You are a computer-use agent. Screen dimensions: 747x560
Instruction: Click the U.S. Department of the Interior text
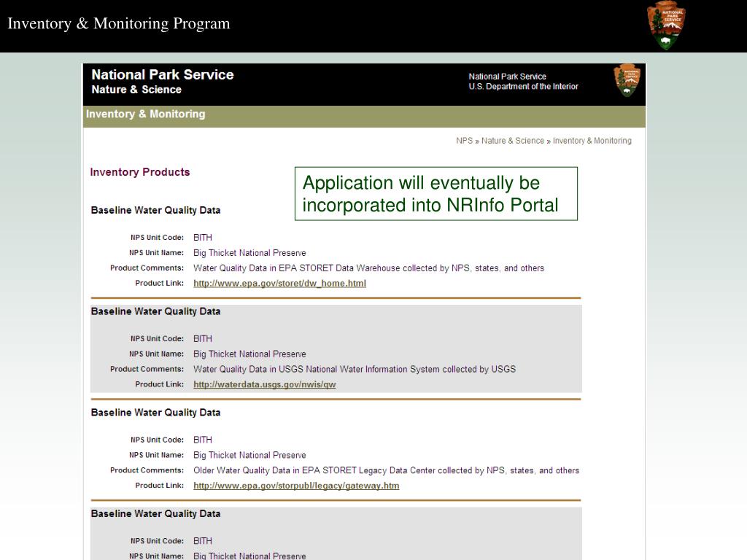coord(523,86)
